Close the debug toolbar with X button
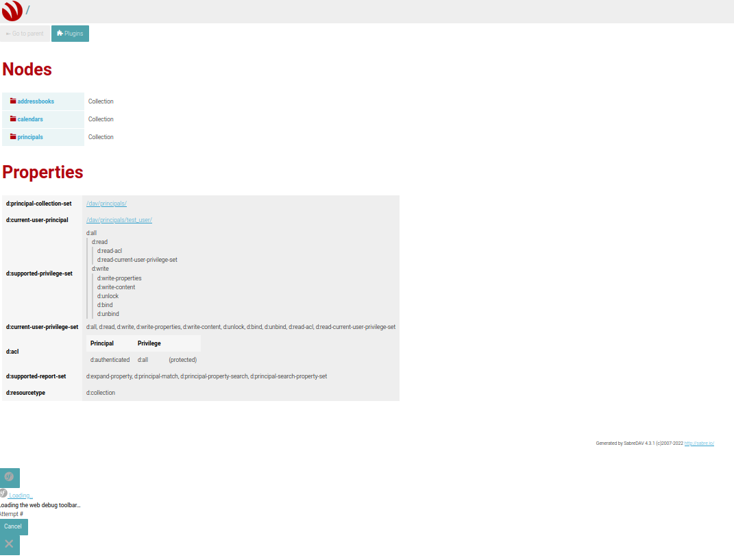The image size is (734, 560). coord(10,544)
